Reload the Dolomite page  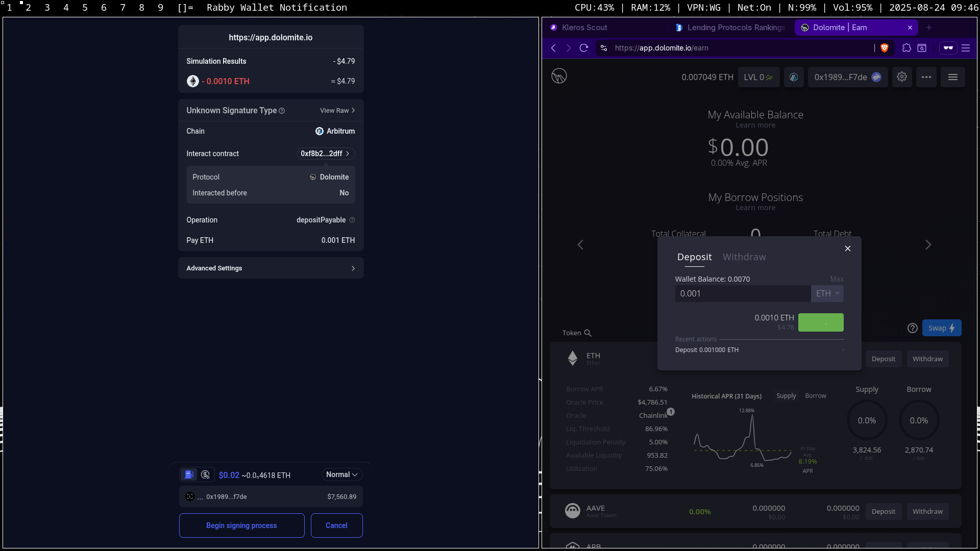(x=584, y=48)
